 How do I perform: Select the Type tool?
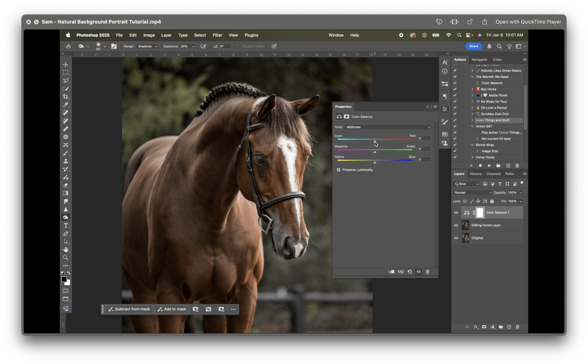[x=66, y=226]
